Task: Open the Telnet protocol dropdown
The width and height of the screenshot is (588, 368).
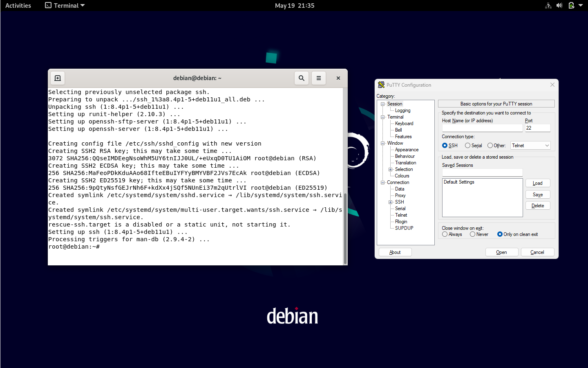Action: pyautogui.click(x=531, y=146)
